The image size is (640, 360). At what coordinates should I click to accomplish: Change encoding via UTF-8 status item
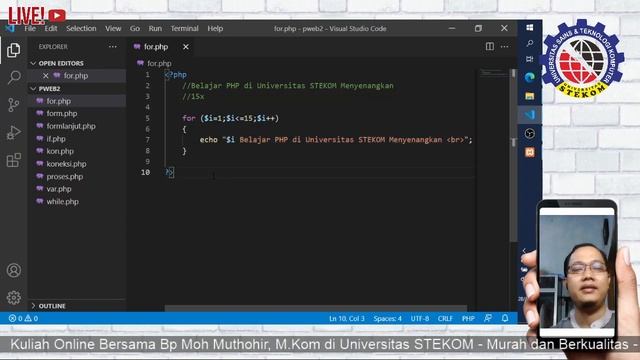tap(420, 318)
